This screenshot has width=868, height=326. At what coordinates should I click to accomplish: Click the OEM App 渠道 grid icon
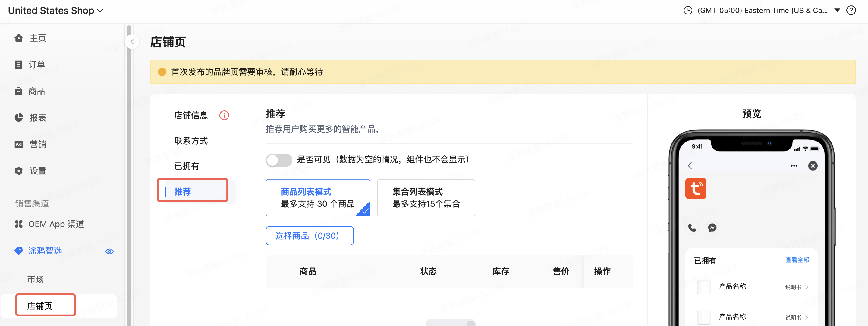[19, 224]
